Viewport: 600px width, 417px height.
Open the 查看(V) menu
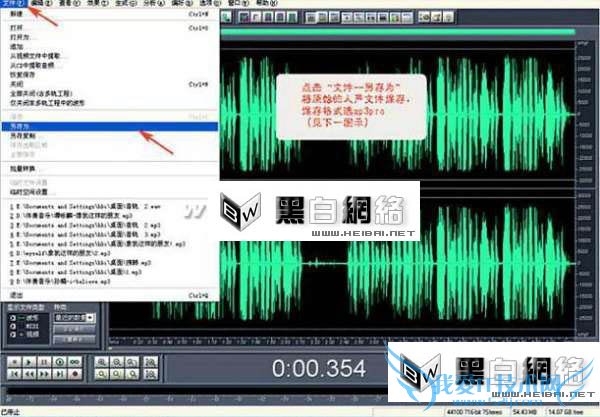[x=70, y=3]
